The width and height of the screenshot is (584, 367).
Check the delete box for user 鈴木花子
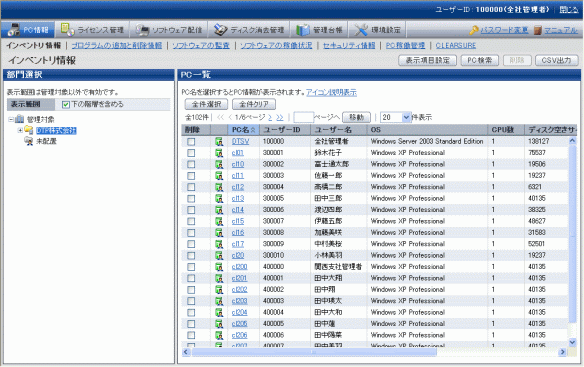pos(191,153)
